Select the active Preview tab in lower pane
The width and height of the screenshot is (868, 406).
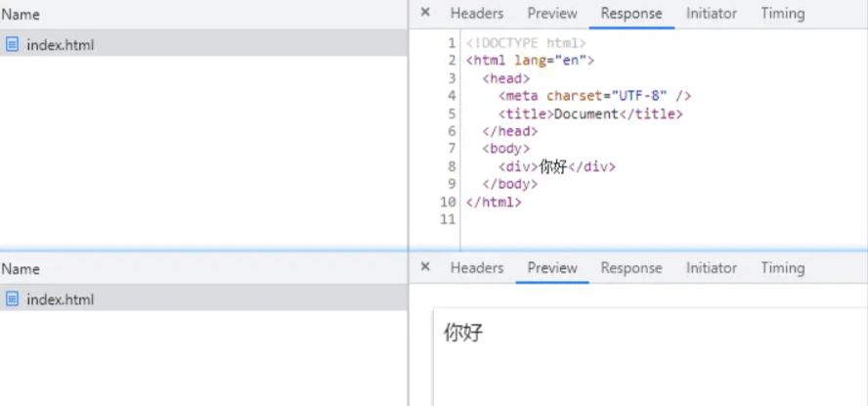[552, 268]
